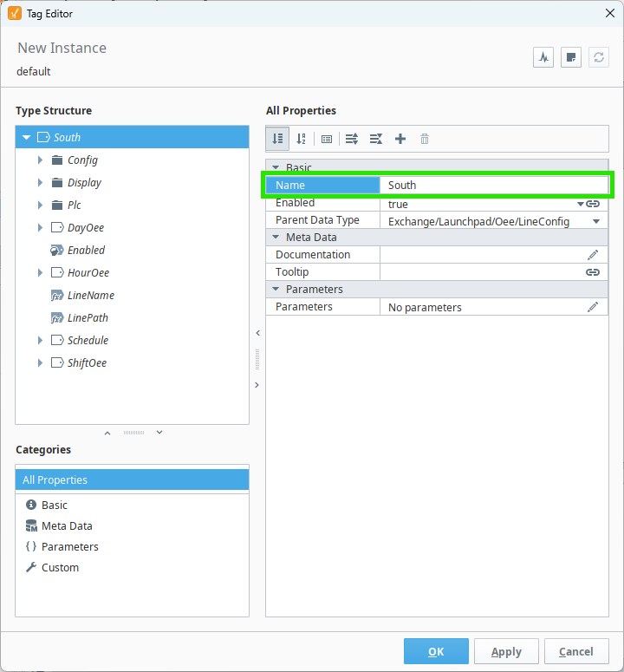
Task: Select the Custom category
Action: click(60, 567)
